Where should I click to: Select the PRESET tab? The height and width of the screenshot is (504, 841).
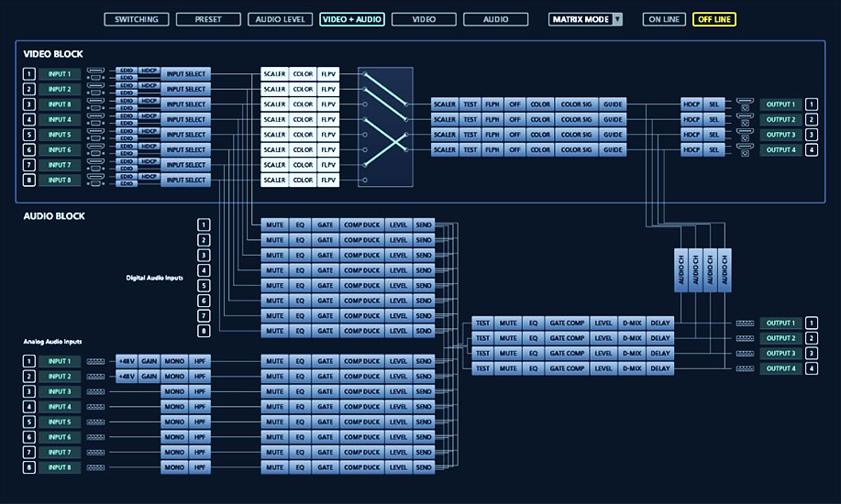coord(208,19)
